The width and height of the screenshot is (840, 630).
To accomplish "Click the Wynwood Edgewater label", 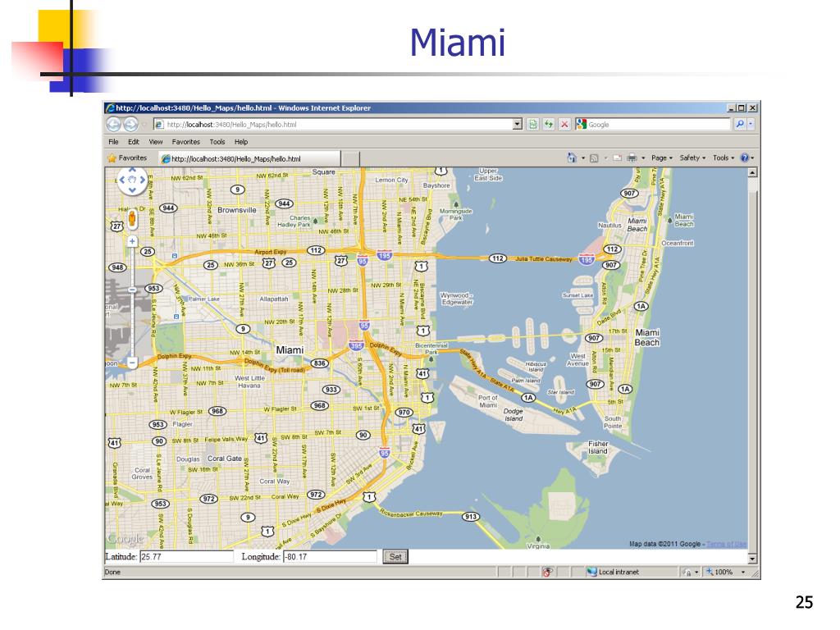I will click(x=456, y=299).
